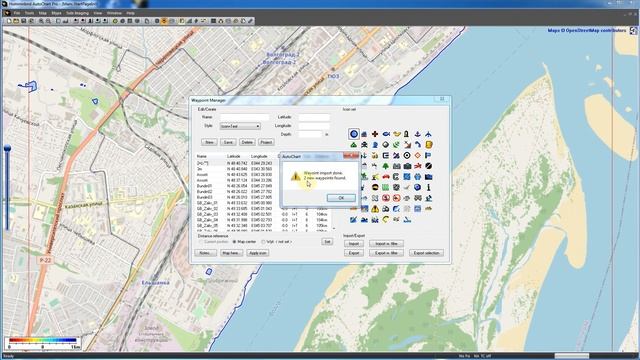Click the map zoom slider handle
640x360 pixels.
(x=7, y=149)
